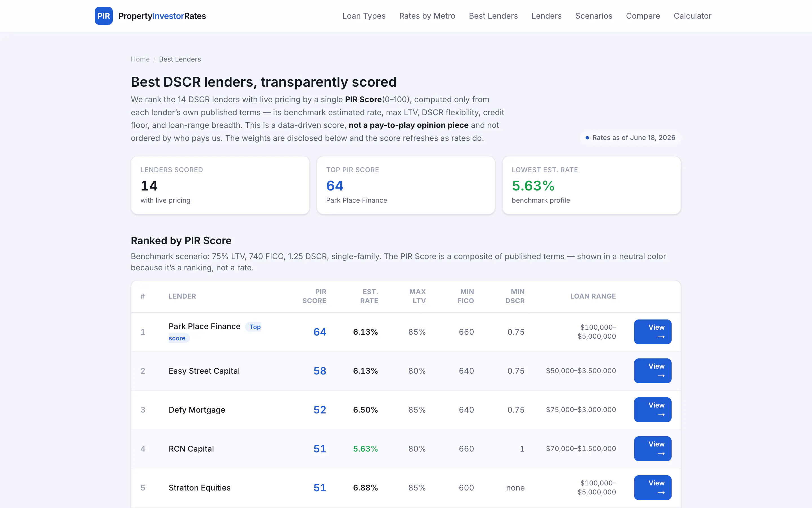
Task: Click the PIR logo icon
Action: pos(103,16)
